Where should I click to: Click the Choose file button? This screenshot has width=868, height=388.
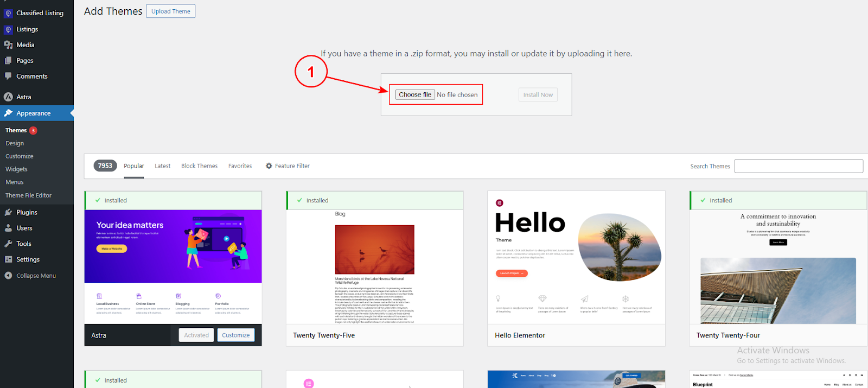click(x=415, y=94)
